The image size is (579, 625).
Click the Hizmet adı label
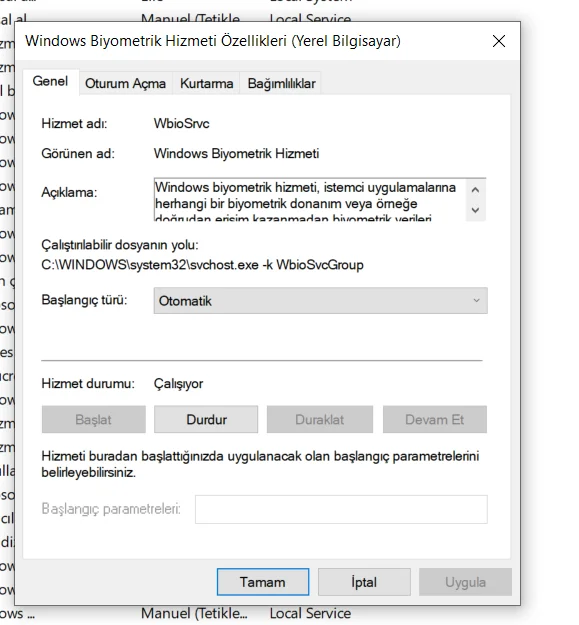[x=74, y=124]
